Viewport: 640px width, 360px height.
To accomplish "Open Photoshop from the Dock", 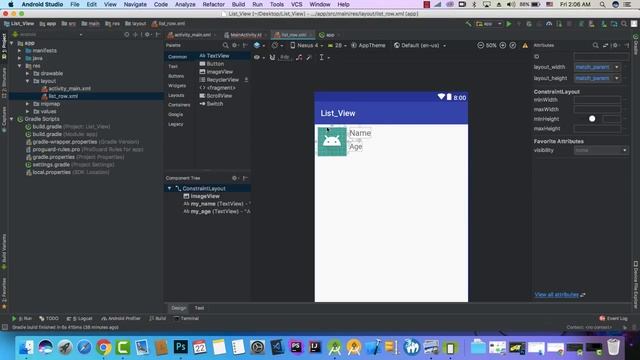I will (180, 347).
